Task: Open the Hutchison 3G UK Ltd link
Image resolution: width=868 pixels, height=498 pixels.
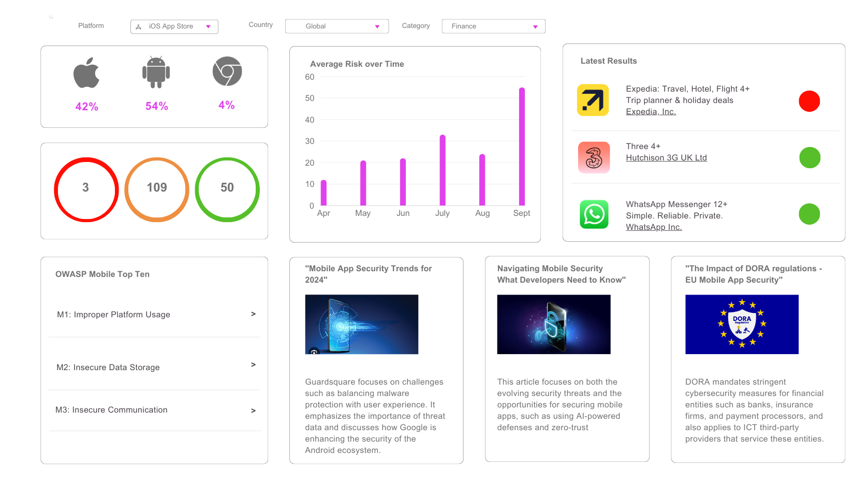Action: point(667,158)
